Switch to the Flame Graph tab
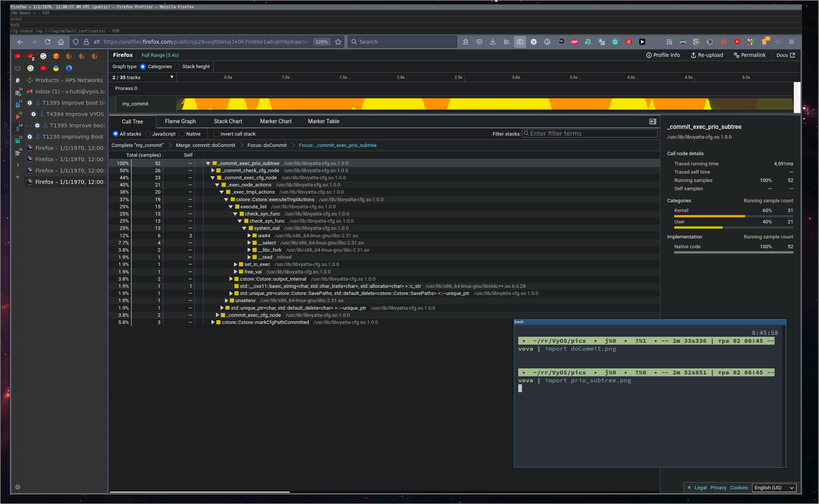Image resolution: width=819 pixels, height=504 pixels. click(x=180, y=121)
